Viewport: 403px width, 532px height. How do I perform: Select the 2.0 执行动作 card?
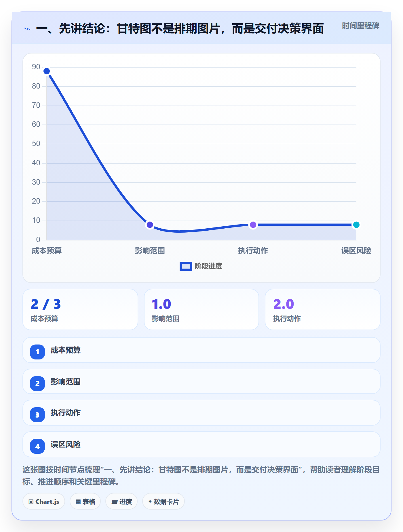[x=323, y=309]
